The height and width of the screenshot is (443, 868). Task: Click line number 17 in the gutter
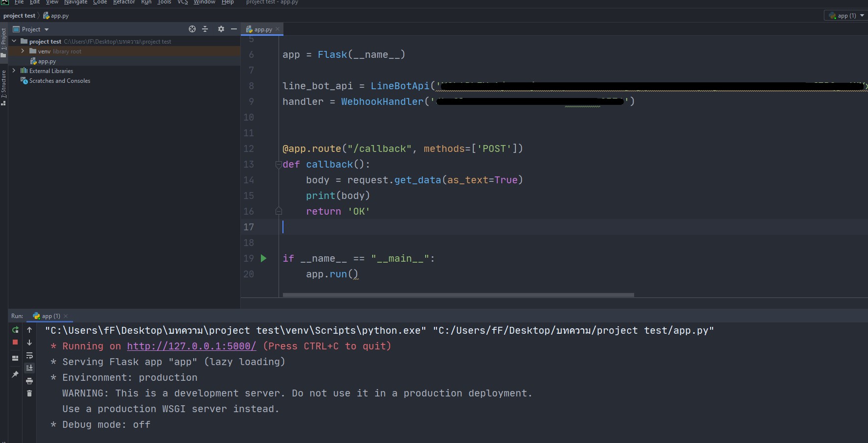249,227
